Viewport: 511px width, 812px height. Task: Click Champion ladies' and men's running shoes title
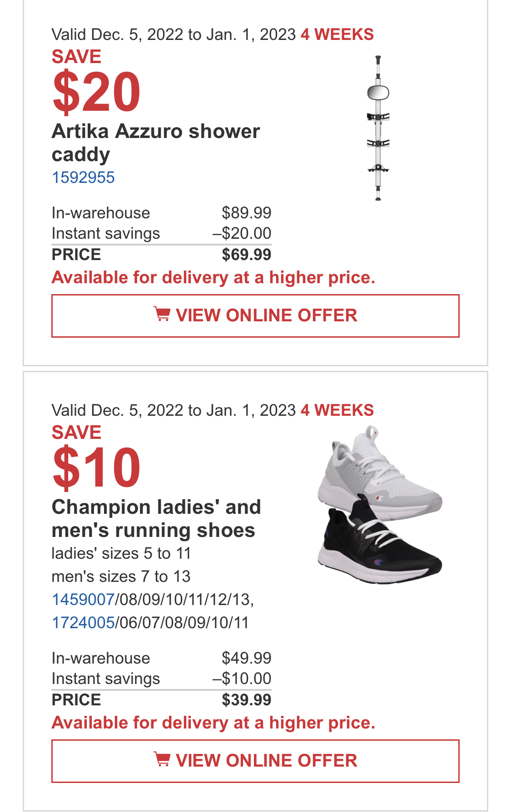tap(156, 518)
